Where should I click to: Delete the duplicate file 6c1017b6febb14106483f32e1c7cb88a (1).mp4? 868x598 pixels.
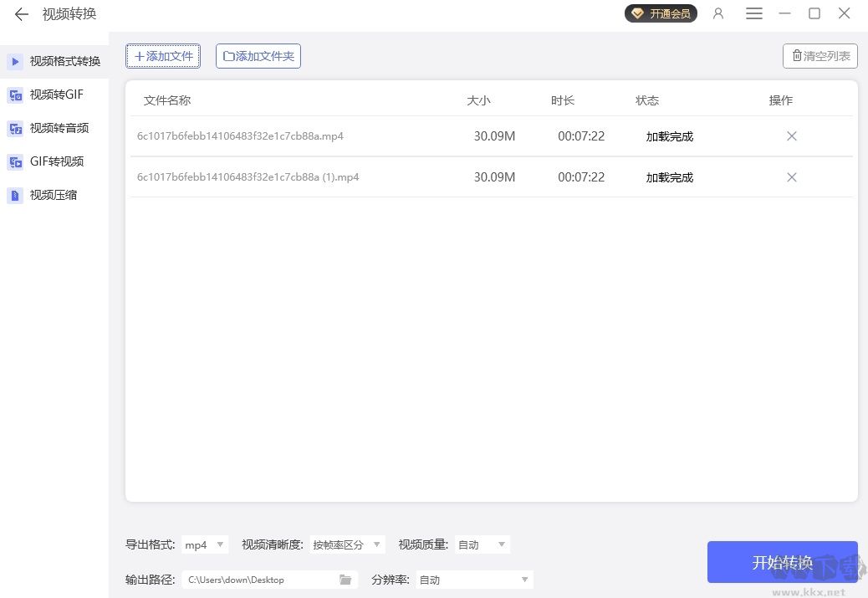[791, 176]
